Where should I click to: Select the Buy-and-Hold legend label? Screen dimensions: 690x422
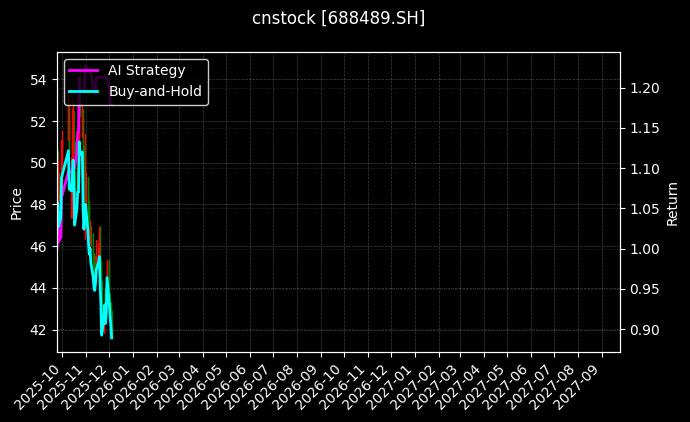[x=155, y=91]
